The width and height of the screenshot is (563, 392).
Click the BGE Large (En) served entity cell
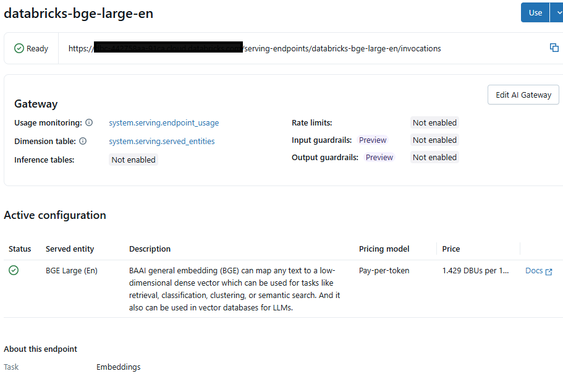(x=72, y=271)
